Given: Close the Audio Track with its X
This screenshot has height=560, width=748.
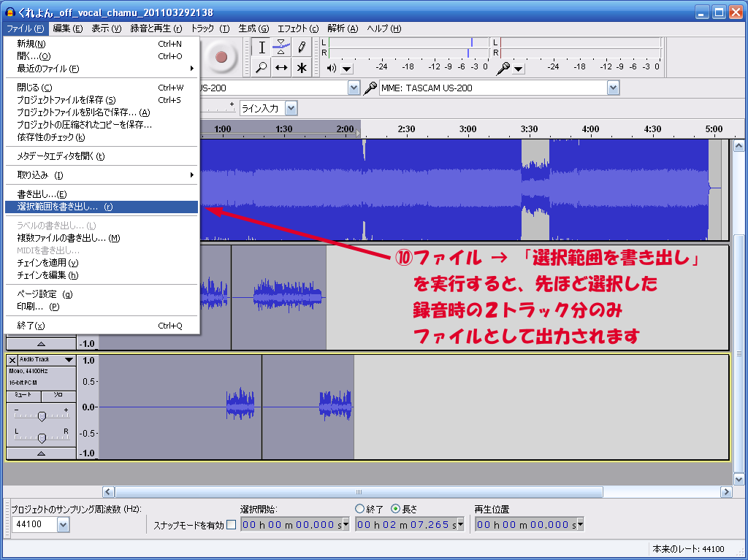Looking at the screenshot, I should [12, 360].
